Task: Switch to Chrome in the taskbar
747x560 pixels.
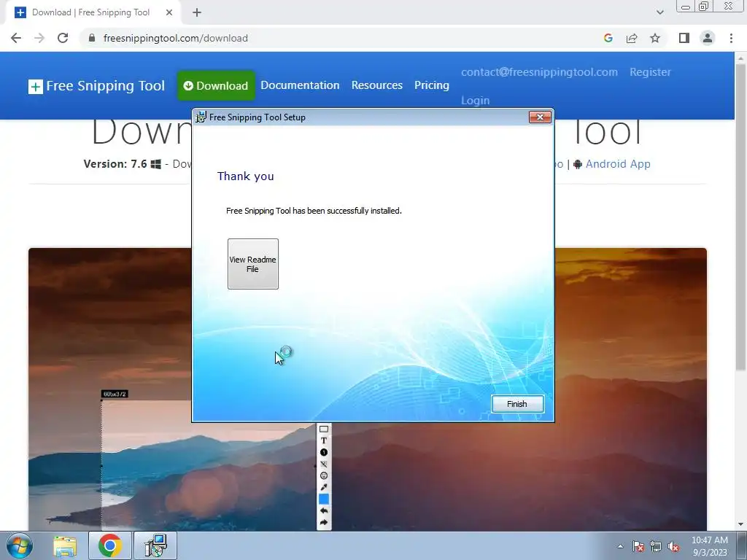Action: click(110, 545)
